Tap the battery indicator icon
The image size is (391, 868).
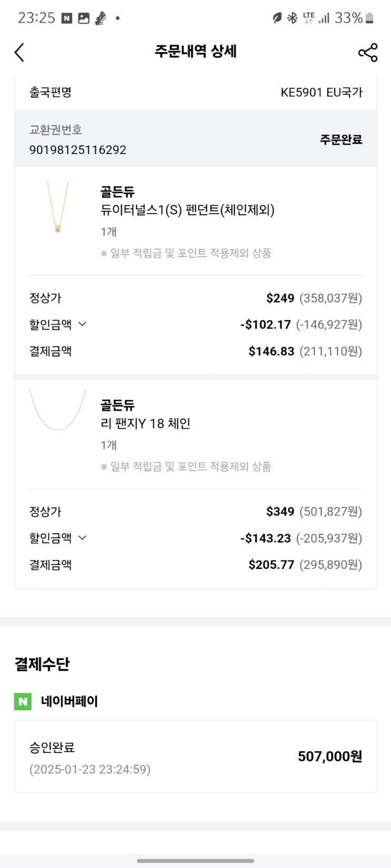[369, 18]
